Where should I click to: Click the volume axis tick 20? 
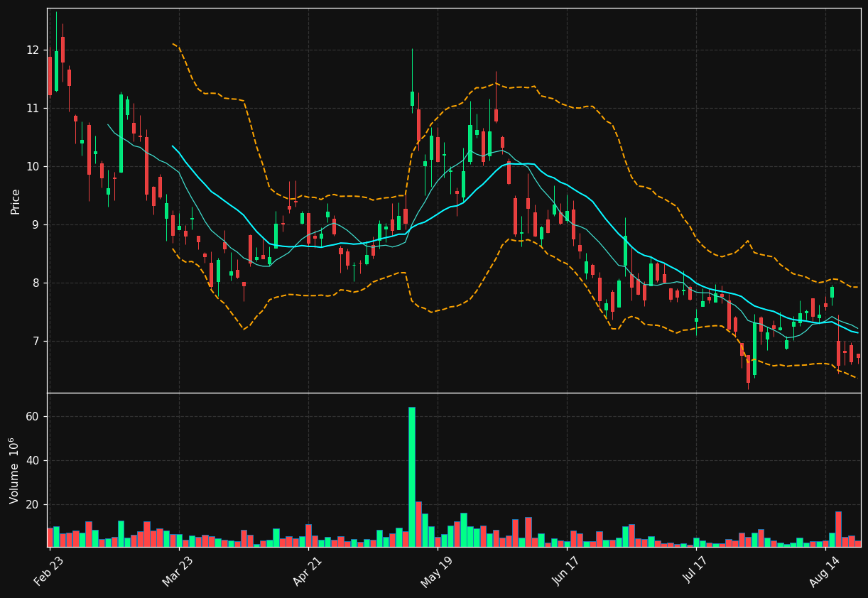[x=33, y=505]
